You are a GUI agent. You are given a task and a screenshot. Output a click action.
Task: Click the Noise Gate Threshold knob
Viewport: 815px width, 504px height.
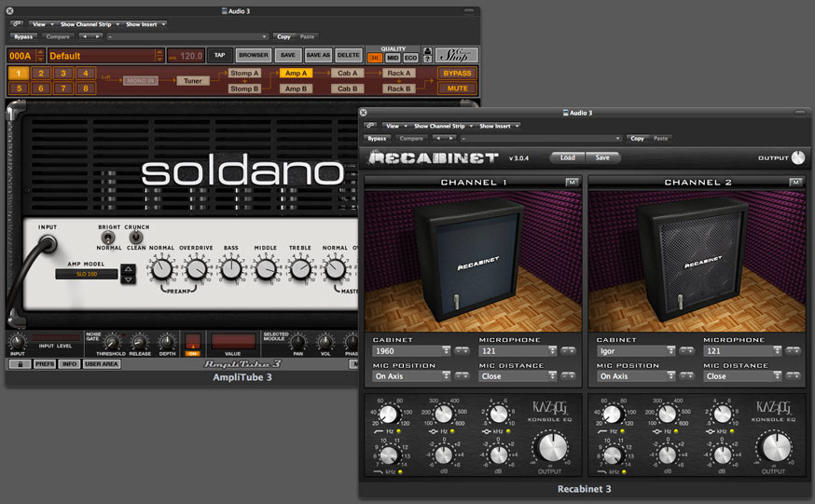pyautogui.click(x=111, y=343)
